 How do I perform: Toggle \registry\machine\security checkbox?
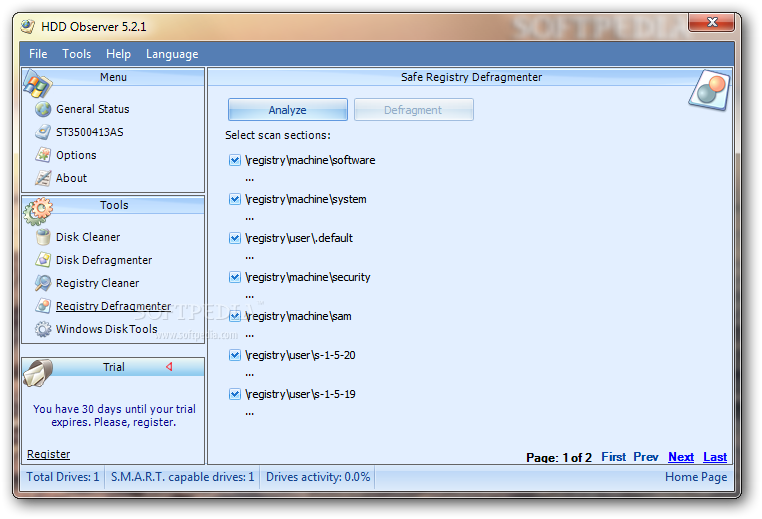[x=235, y=277]
